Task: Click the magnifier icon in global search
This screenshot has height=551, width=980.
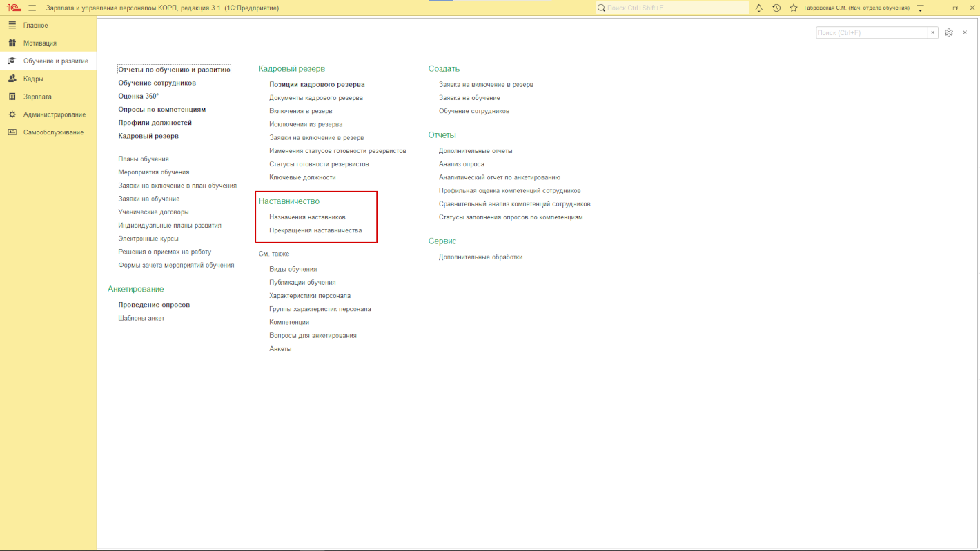Action: pos(601,8)
